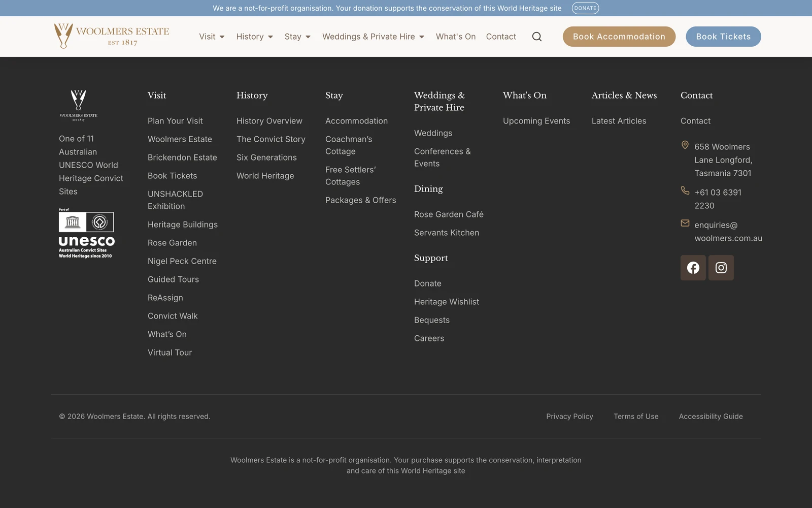Open the ReAssign link
This screenshot has height=508, width=812.
tap(165, 298)
